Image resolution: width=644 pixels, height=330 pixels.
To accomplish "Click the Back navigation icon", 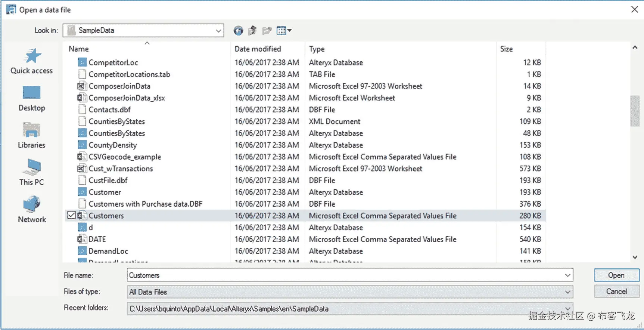I will coord(238,31).
